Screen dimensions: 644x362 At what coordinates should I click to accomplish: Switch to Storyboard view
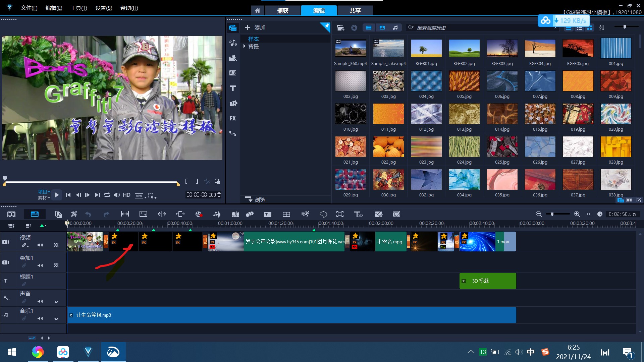tap(11, 214)
